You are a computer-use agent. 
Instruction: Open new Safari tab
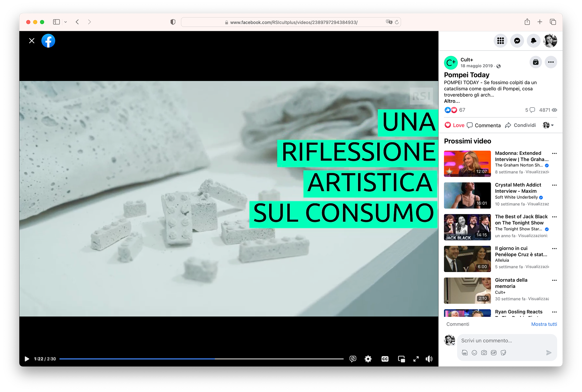coord(540,22)
